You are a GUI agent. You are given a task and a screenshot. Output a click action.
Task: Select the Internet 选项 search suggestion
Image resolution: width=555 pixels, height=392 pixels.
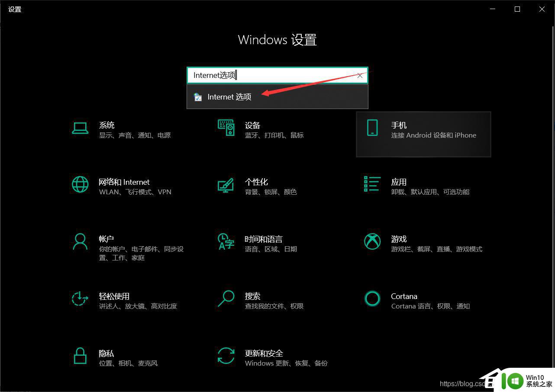pos(277,97)
